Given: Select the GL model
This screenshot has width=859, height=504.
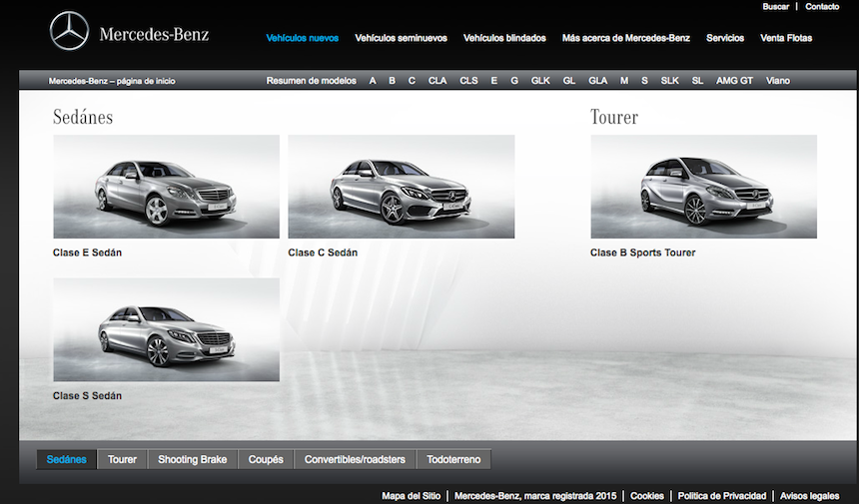Looking at the screenshot, I should coord(569,81).
